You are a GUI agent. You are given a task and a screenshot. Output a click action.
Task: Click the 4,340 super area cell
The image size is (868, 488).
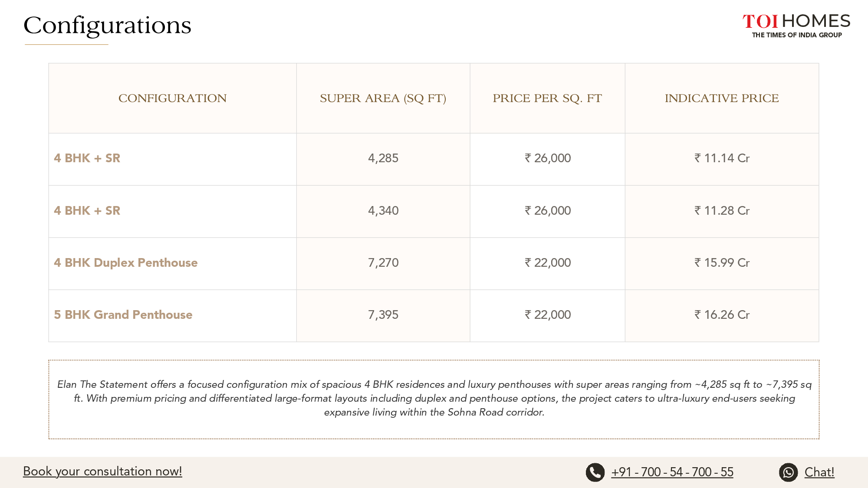[383, 210]
